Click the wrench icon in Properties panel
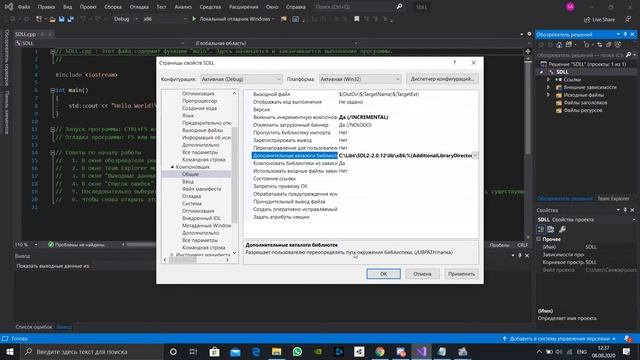Screen dimensions: 640x360 pyautogui.click(x=562, y=229)
